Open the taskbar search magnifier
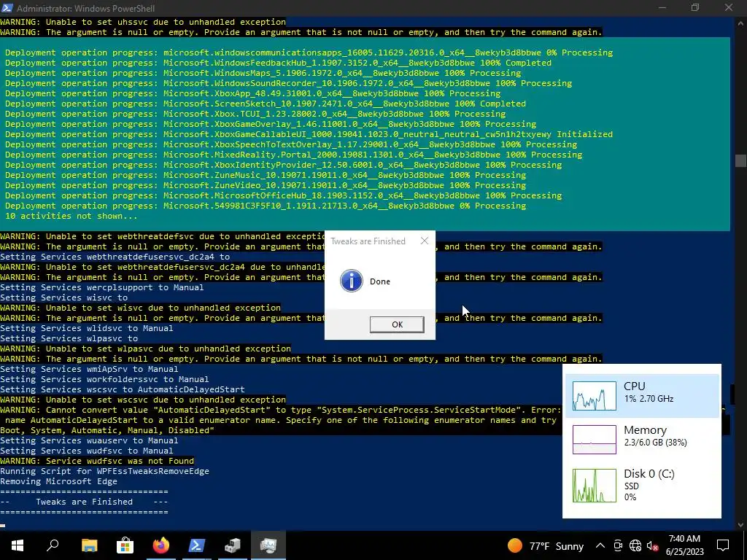The image size is (747, 560). coord(53,545)
